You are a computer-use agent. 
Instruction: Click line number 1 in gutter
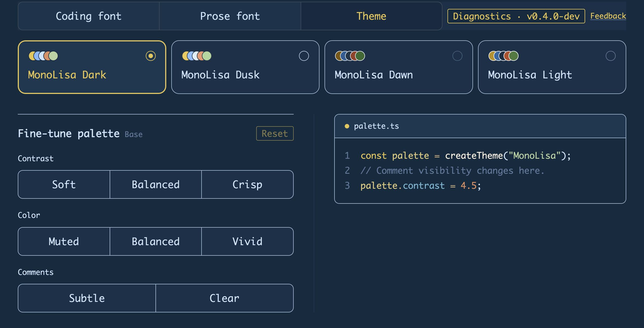[348, 156]
